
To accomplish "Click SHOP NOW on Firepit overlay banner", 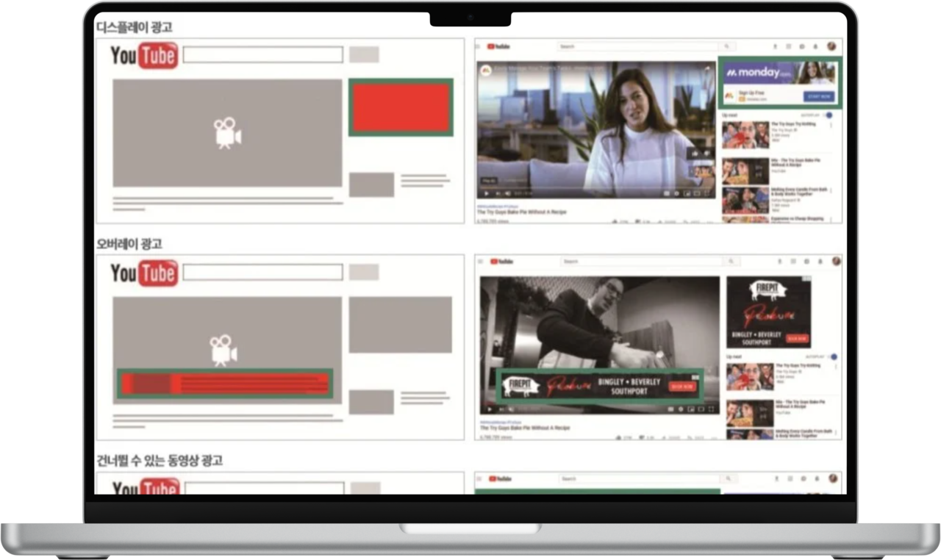I will [x=682, y=387].
